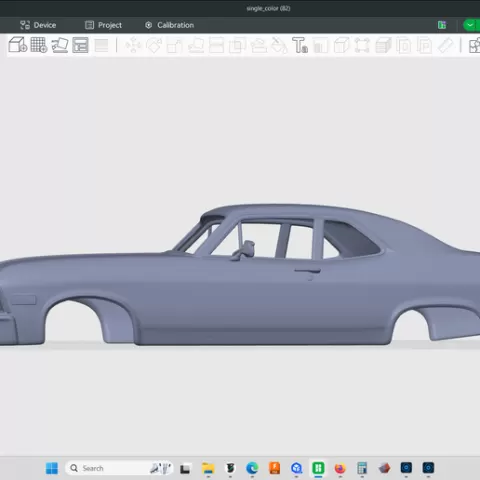Click the green layout icon near top right

(442, 25)
